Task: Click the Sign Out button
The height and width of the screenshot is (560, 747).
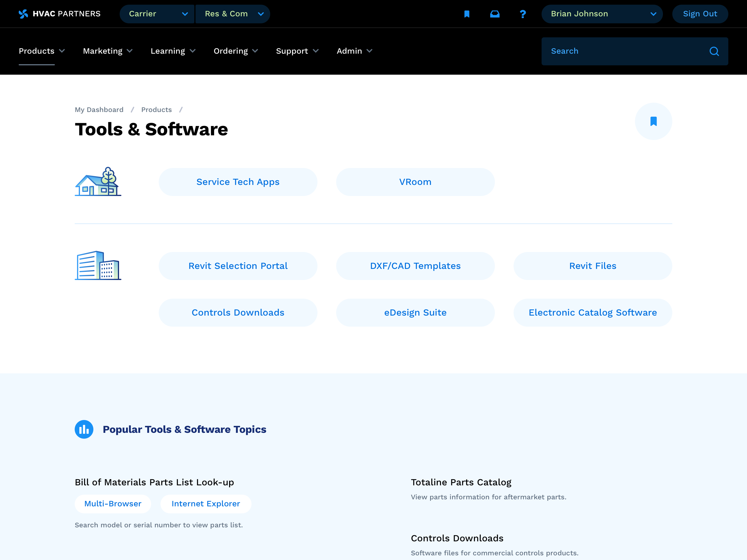Action: point(700,14)
